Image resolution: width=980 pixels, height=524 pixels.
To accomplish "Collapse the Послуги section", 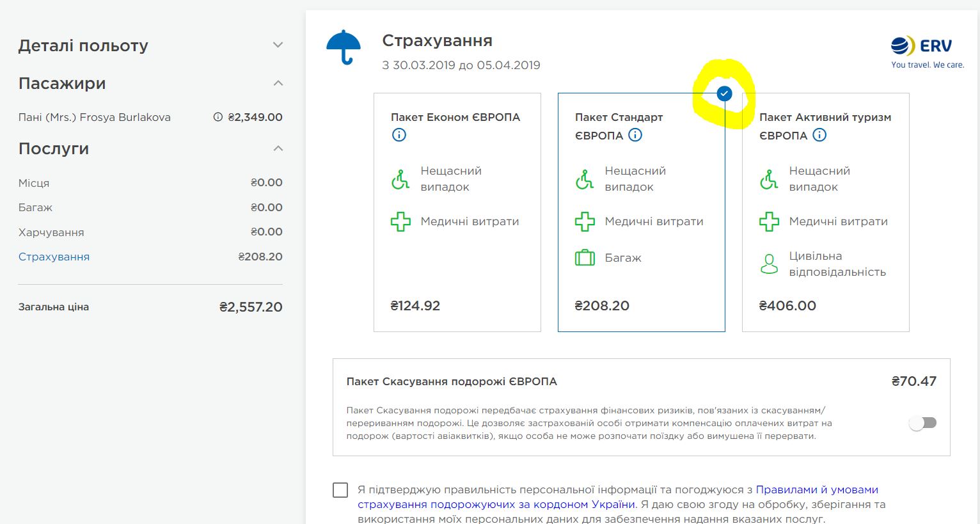I will 278,148.
